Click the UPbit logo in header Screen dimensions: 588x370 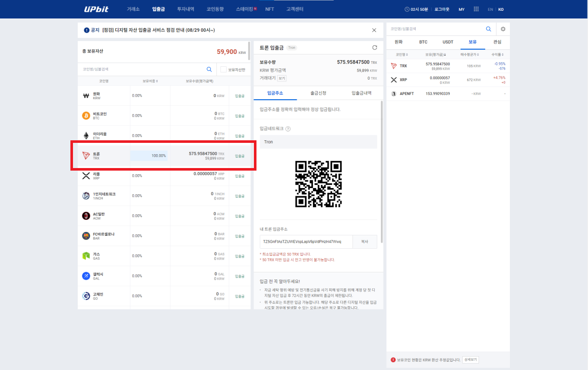(96, 9)
